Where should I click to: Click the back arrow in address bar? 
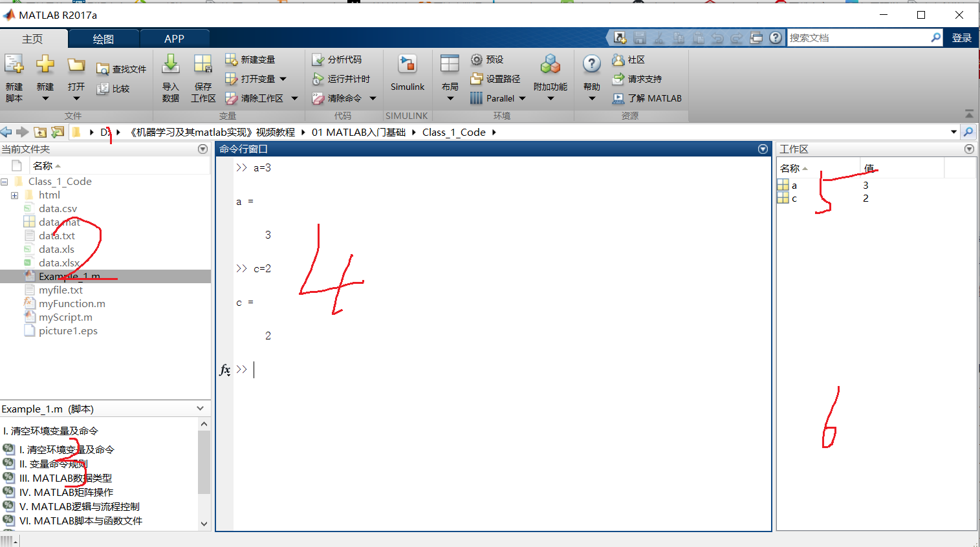[6, 132]
